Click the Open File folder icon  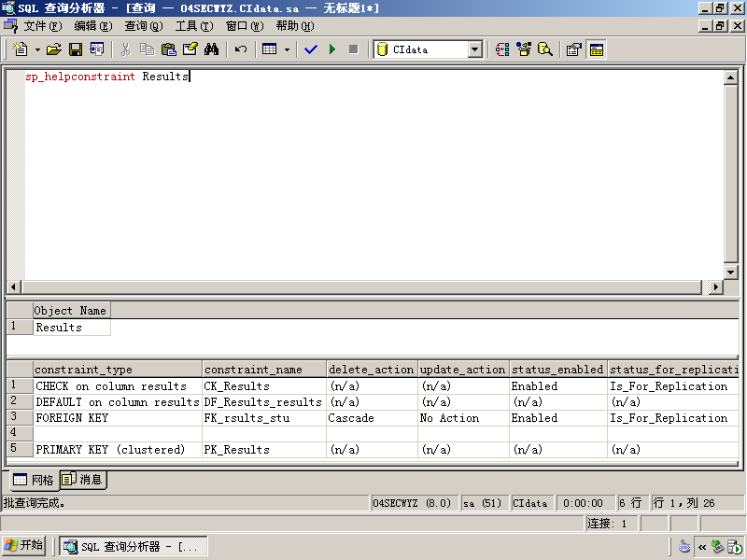click(54, 49)
